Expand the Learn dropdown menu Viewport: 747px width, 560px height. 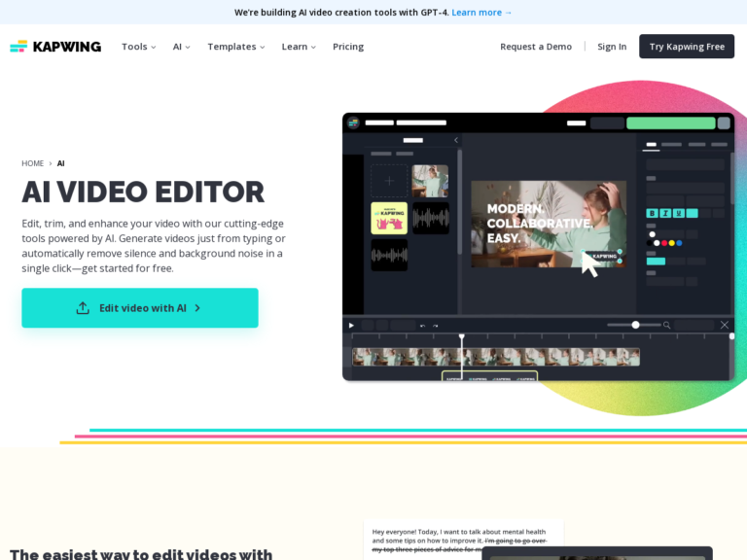[x=299, y=47]
